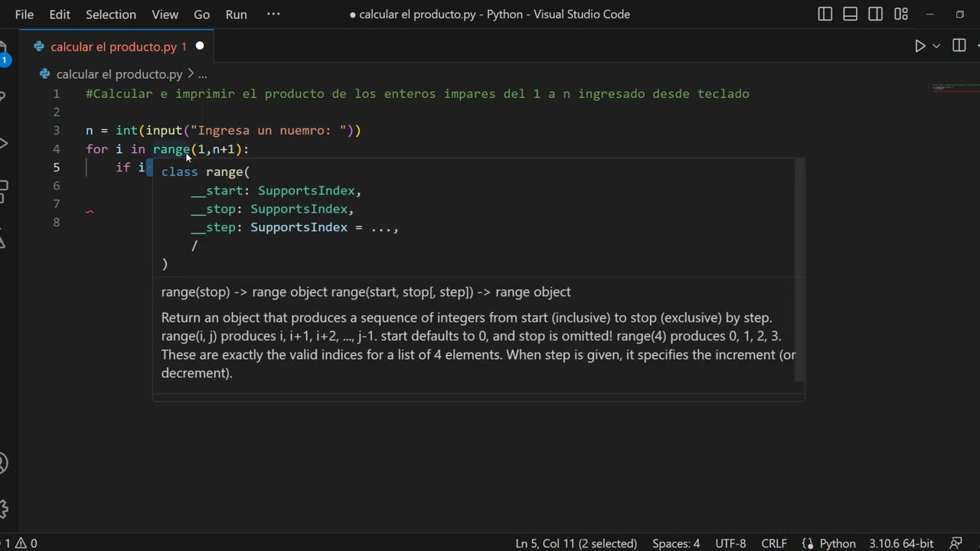Viewport: 980px width, 551px height.
Task: Open the warnings count in status bar
Action: (x=26, y=543)
